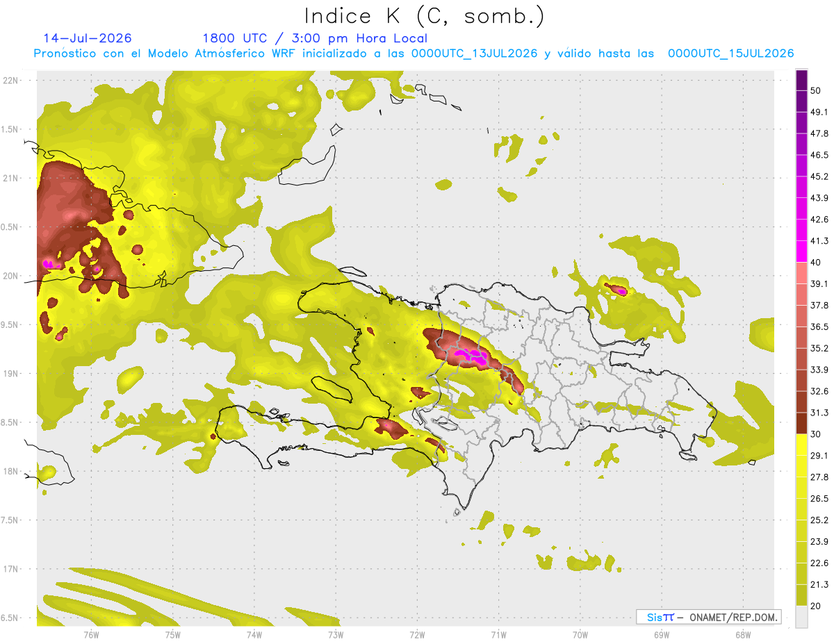Click the colorbar value '50'
The width and height of the screenshot is (834, 644).
tap(816, 90)
